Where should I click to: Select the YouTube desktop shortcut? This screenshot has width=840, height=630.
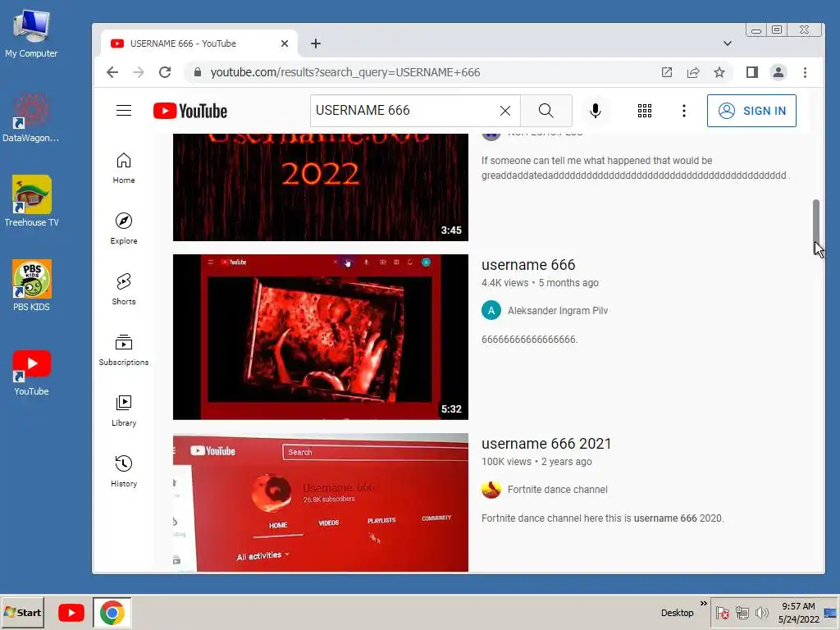pyautogui.click(x=31, y=373)
